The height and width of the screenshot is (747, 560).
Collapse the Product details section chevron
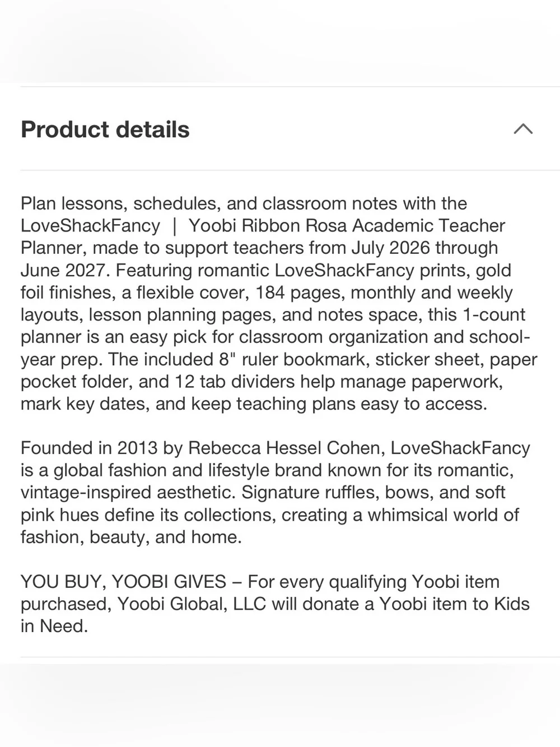(x=523, y=129)
